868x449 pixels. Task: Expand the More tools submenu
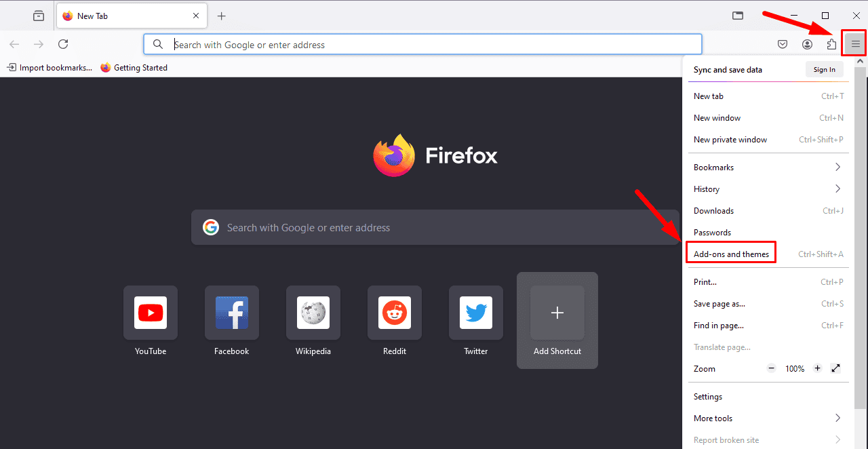(x=766, y=418)
